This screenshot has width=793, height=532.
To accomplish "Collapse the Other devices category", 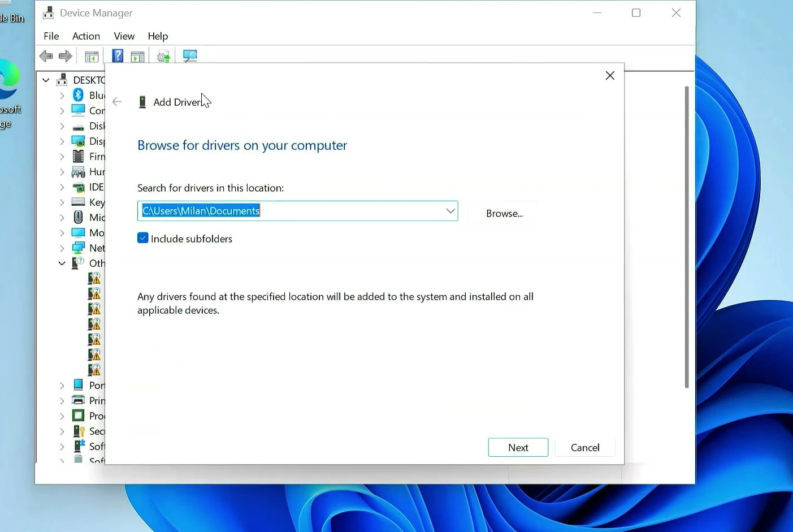I will click(62, 263).
